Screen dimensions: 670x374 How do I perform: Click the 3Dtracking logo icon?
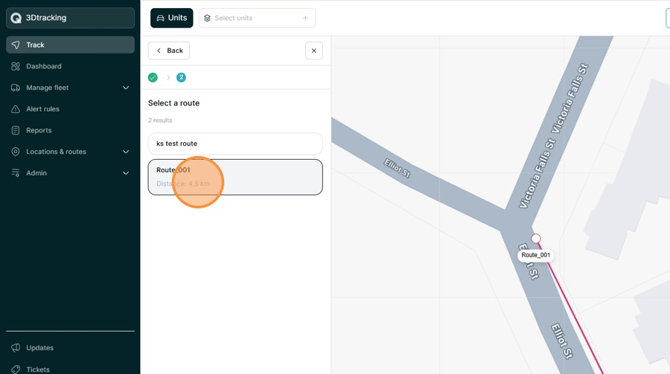16,18
